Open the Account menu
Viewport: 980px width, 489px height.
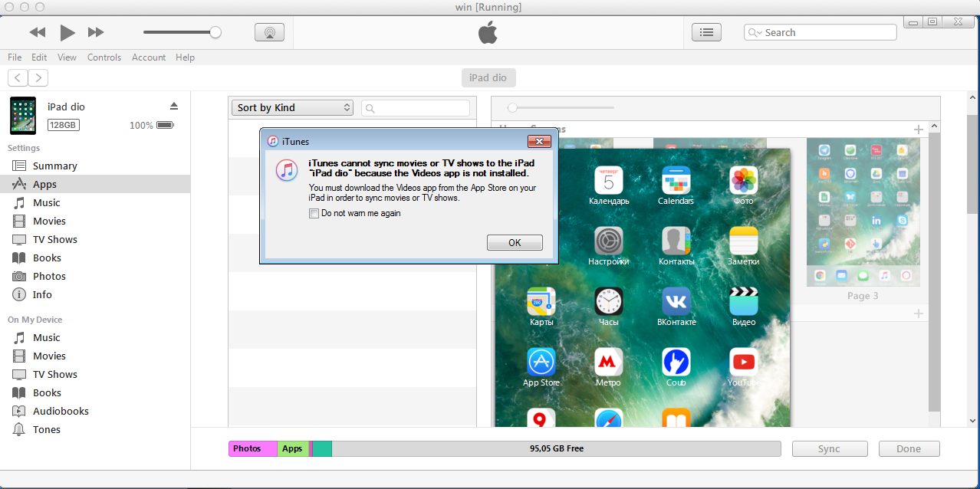point(149,57)
